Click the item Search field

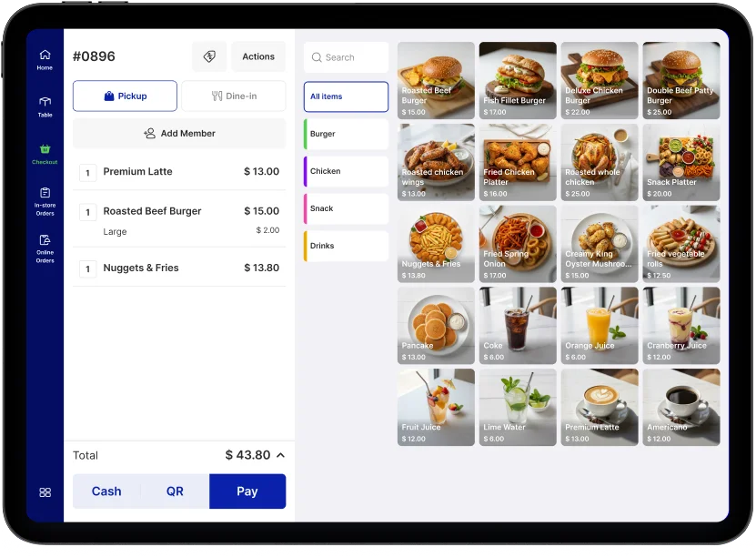[x=346, y=57]
